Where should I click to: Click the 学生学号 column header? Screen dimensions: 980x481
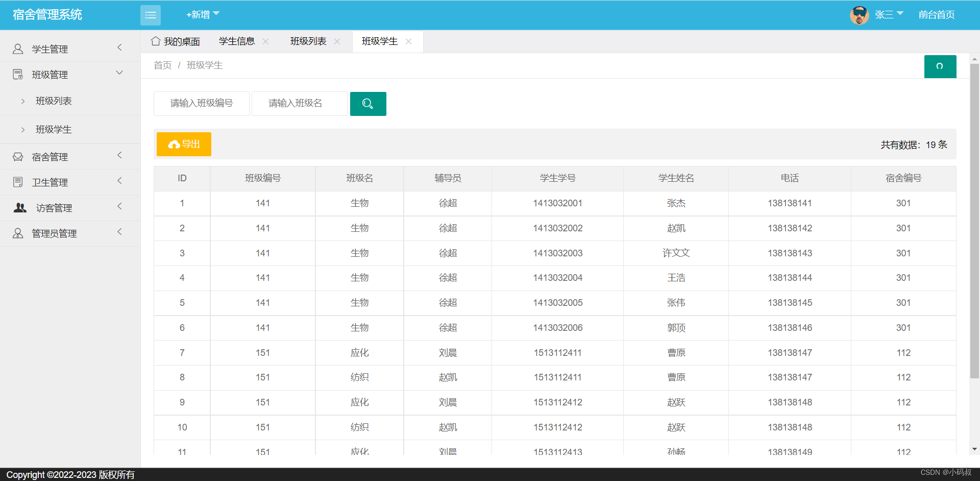point(558,178)
